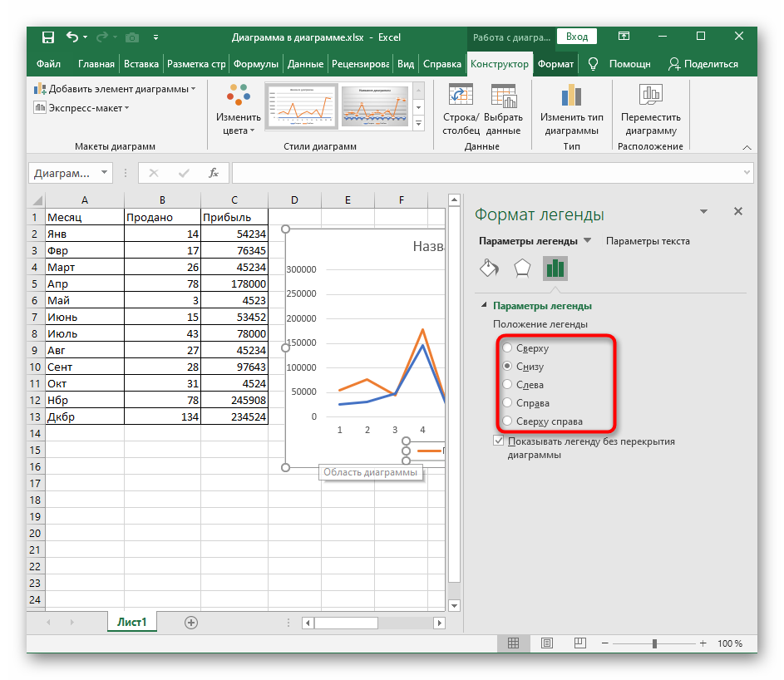Click the Вход sign-in button
Viewport: 784px width, 680px height.
click(x=577, y=37)
